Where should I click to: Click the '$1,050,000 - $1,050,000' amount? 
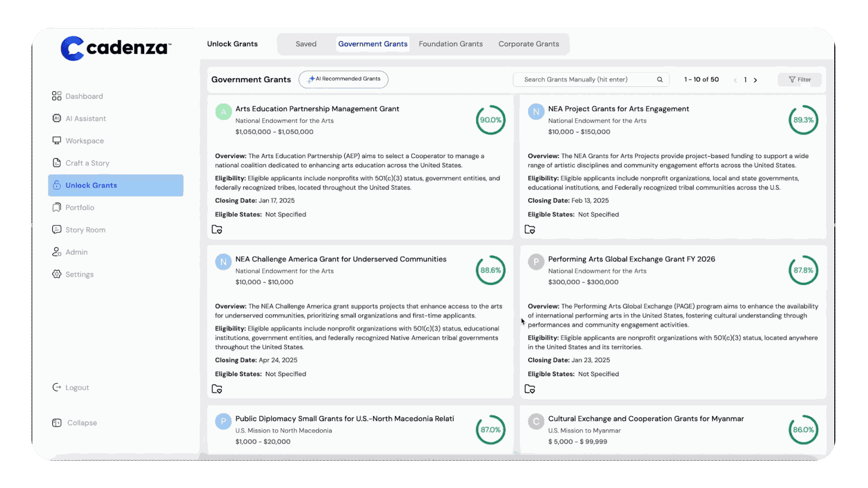(274, 132)
